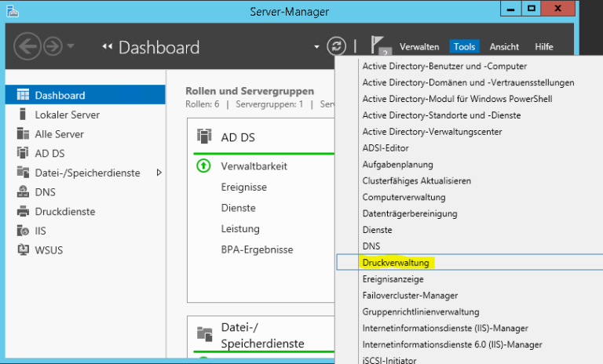Open the Verwalten menu
This screenshot has width=603, height=364.
pyautogui.click(x=419, y=47)
